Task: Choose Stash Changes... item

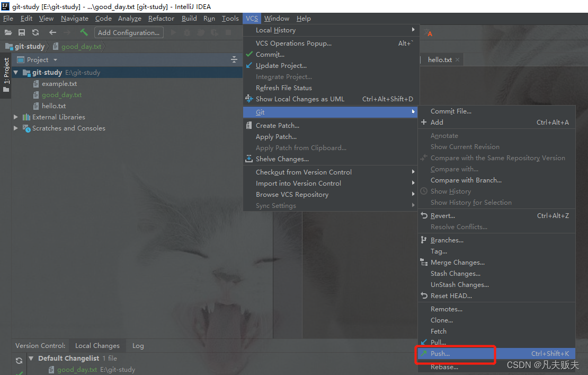Action: click(x=497, y=274)
